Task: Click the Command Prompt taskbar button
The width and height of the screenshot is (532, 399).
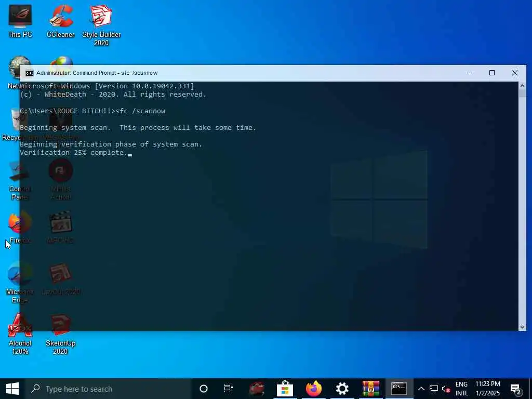Action: [x=399, y=389]
